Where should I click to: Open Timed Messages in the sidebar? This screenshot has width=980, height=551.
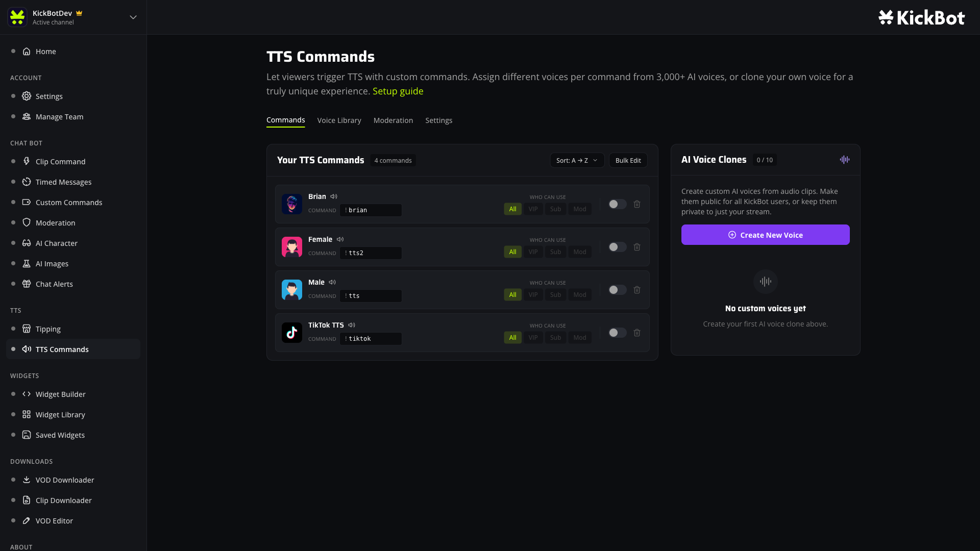(x=73, y=182)
